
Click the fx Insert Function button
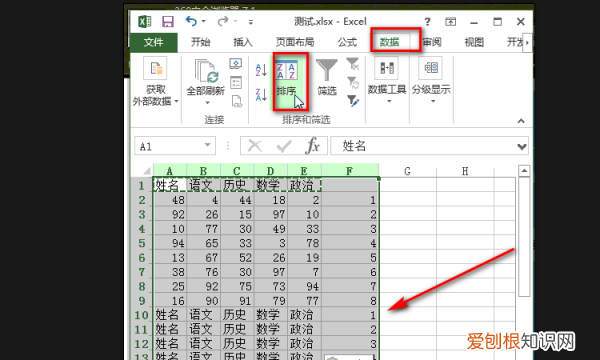coord(313,146)
